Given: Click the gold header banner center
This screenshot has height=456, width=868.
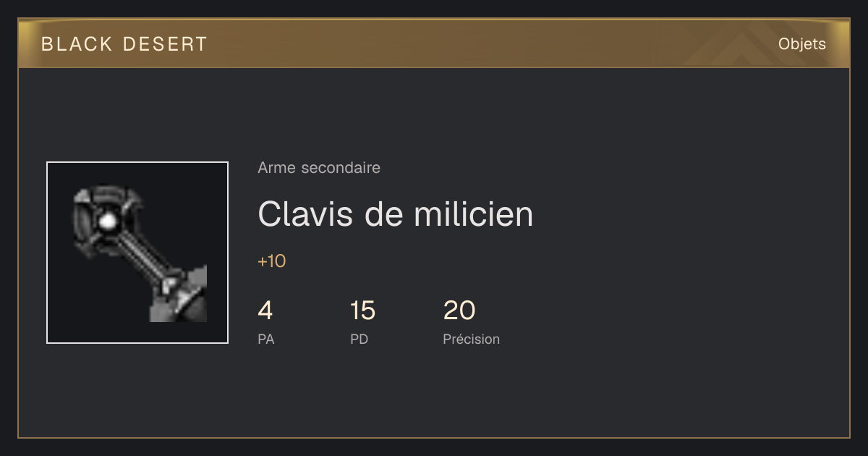Looking at the screenshot, I should pyautogui.click(x=434, y=44).
